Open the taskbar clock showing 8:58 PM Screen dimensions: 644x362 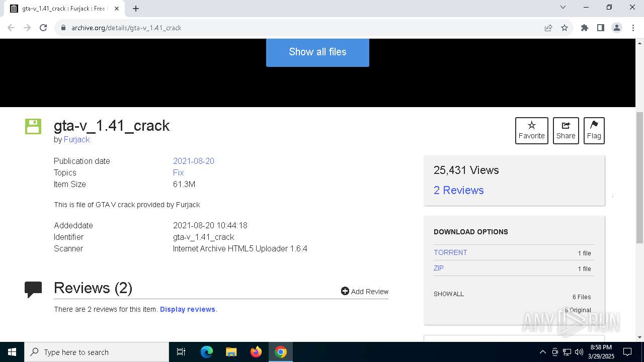pyautogui.click(x=601, y=352)
